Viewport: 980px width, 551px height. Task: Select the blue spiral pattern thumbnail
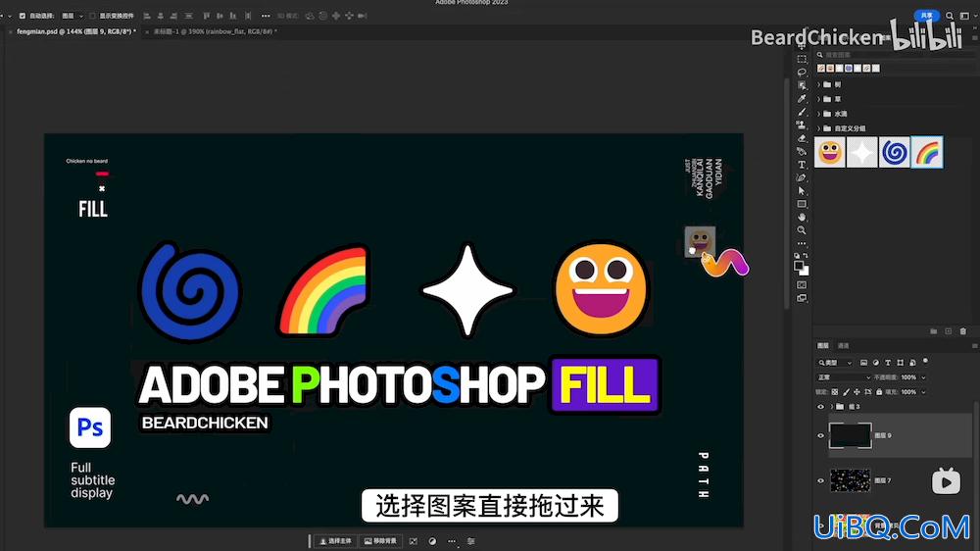(x=895, y=152)
